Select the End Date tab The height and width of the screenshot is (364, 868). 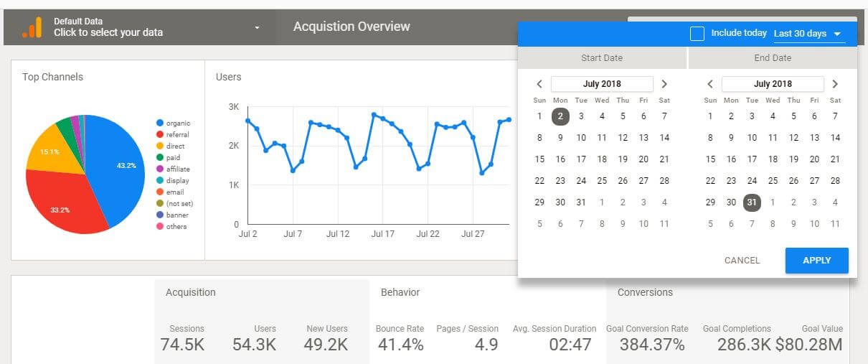[773, 58]
